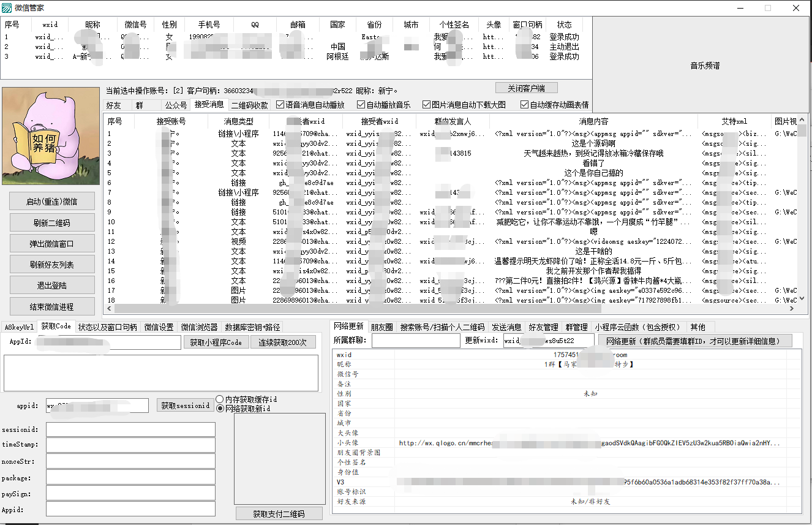Open the 小程序云函数（包含授权）tab
Image resolution: width=812 pixels, height=525 pixels.
(x=637, y=327)
